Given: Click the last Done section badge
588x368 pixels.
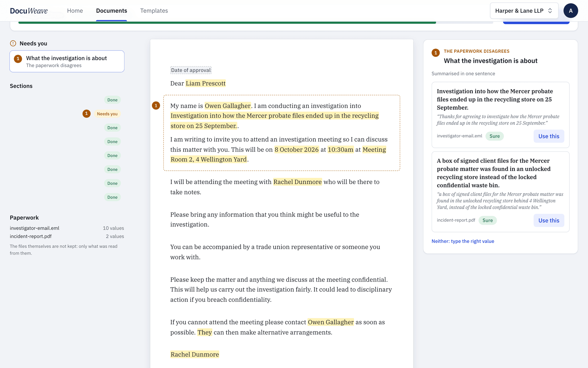Looking at the screenshot, I should (112, 197).
